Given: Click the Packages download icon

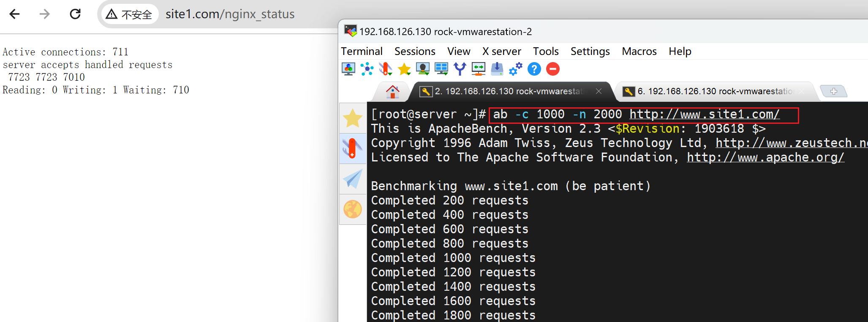Looking at the screenshot, I should tap(497, 69).
